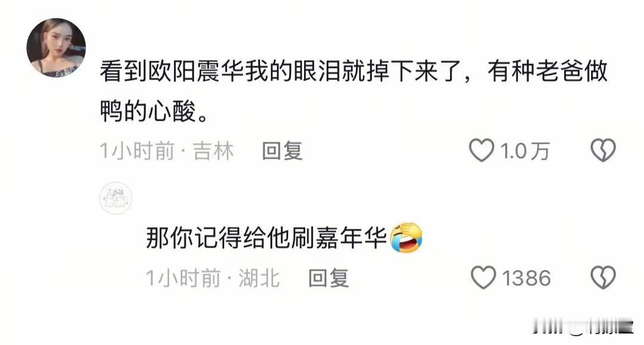Select the 1386 like count
The image size is (644, 345).
[x=526, y=278]
